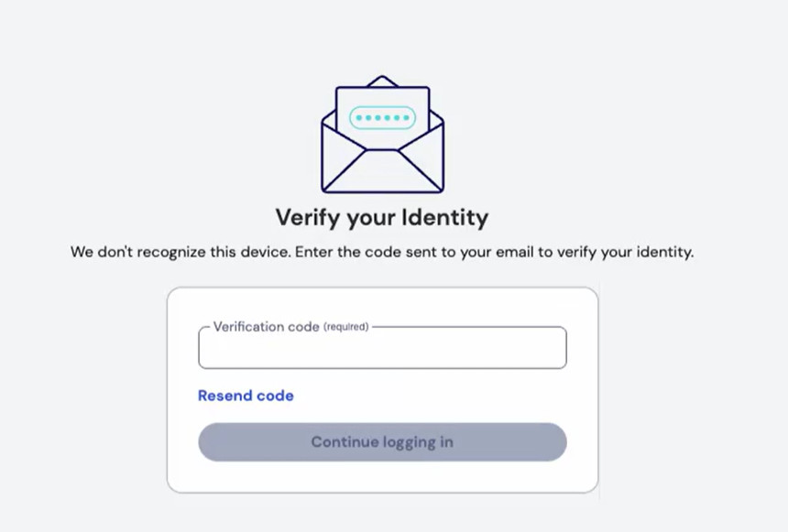The width and height of the screenshot is (788, 532).
Task: Click the open envelope illustration icon
Action: [382, 137]
